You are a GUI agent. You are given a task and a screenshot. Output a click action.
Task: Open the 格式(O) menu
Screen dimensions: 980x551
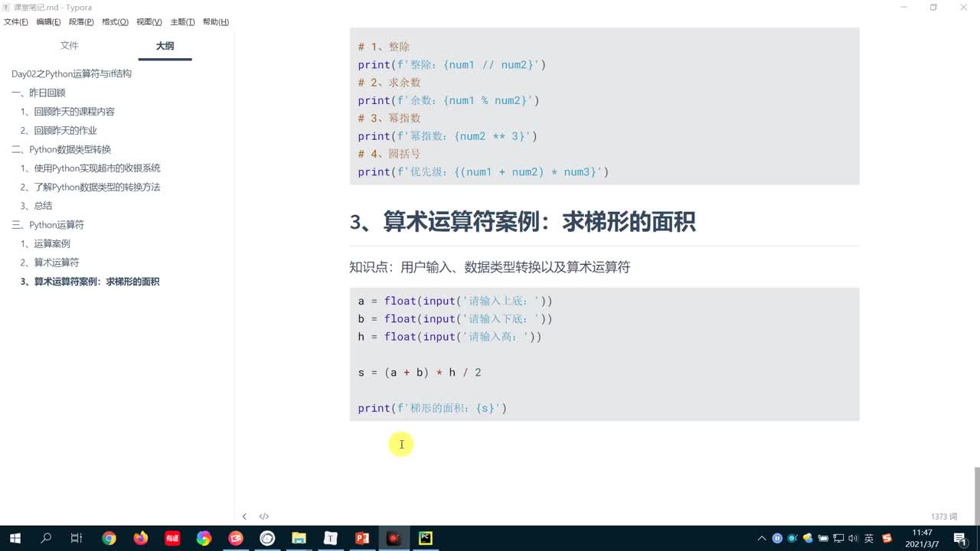click(x=115, y=21)
